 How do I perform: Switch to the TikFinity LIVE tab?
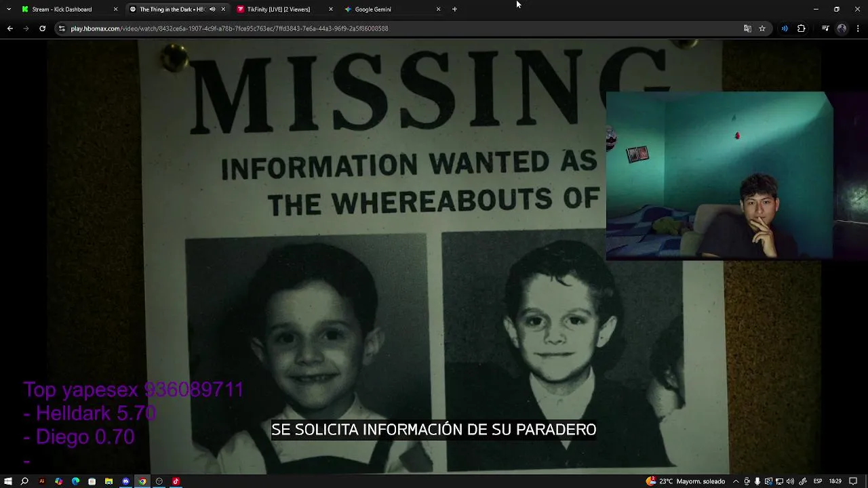point(278,9)
